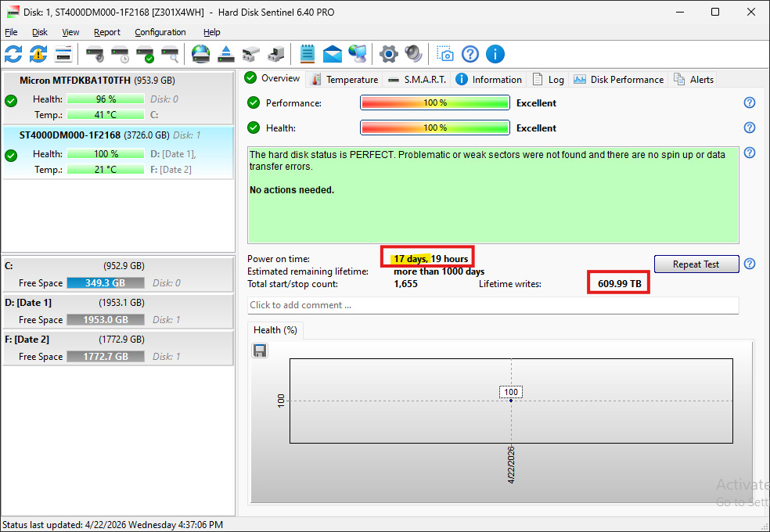770x532 pixels.
Task: Click the blue Refresh arrows toolbar icon
Action: pyautogui.click(x=13, y=54)
